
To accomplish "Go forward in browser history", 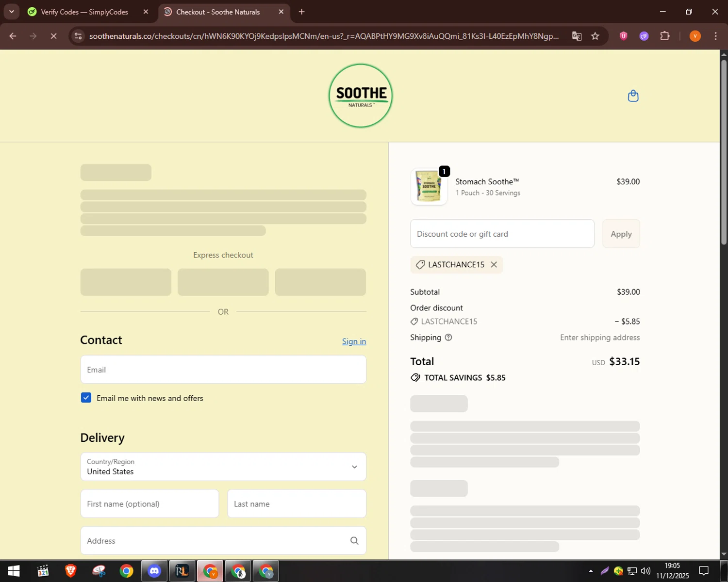I will 33,36.
